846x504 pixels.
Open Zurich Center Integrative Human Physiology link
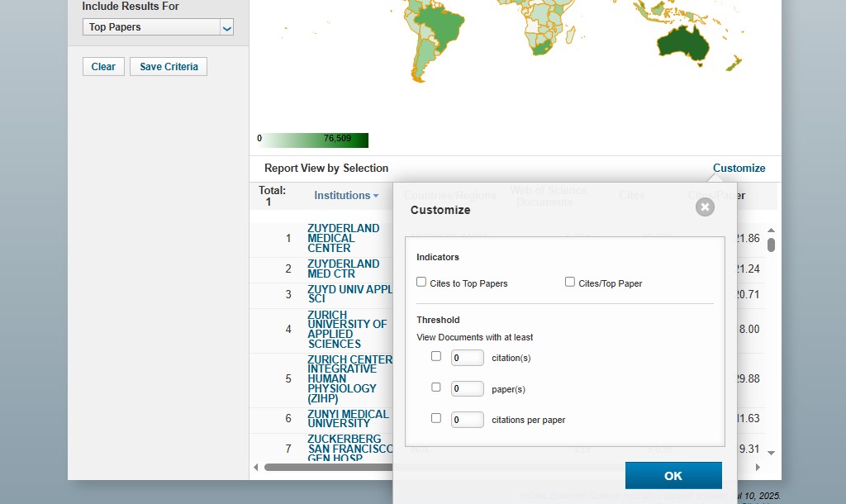coord(350,378)
